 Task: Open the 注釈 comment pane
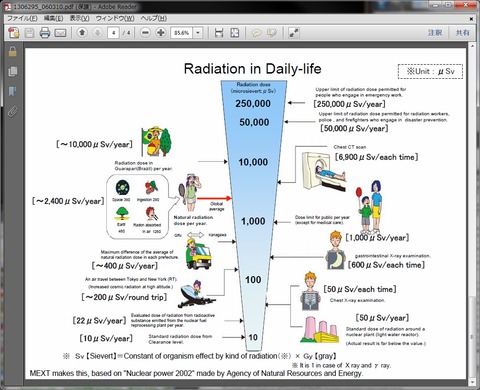[x=435, y=33]
